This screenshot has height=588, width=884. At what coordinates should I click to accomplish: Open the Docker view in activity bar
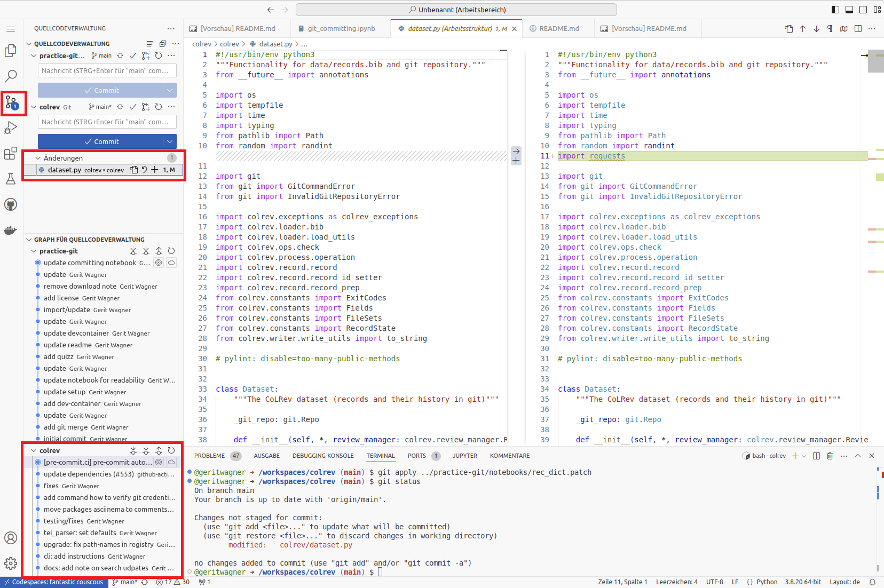[11, 231]
